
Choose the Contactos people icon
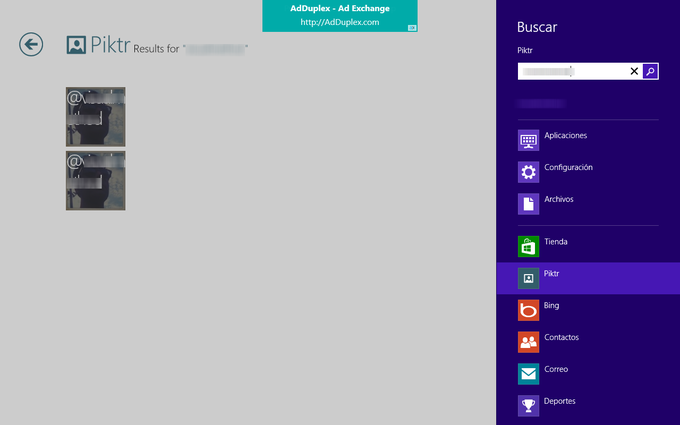[x=528, y=342]
